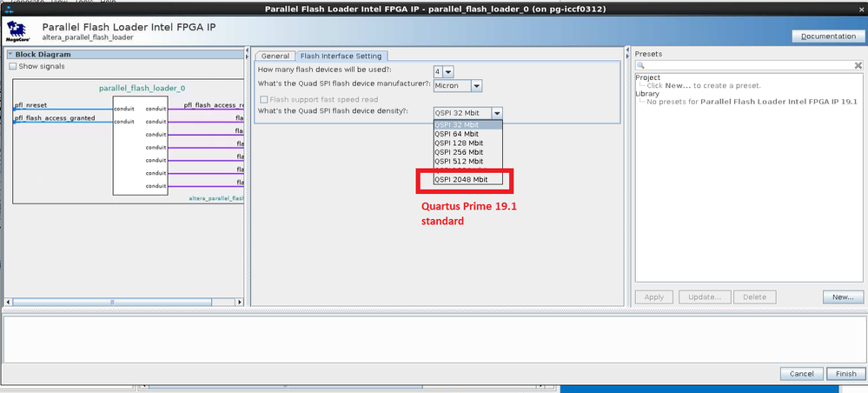Enable the Show signals checkbox

tap(13, 66)
